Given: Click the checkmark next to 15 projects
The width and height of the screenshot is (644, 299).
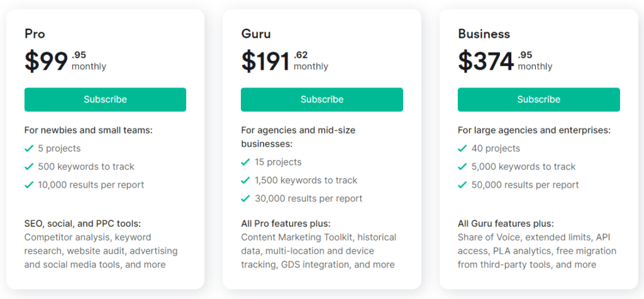Looking at the screenshot, I should [245, 162].
